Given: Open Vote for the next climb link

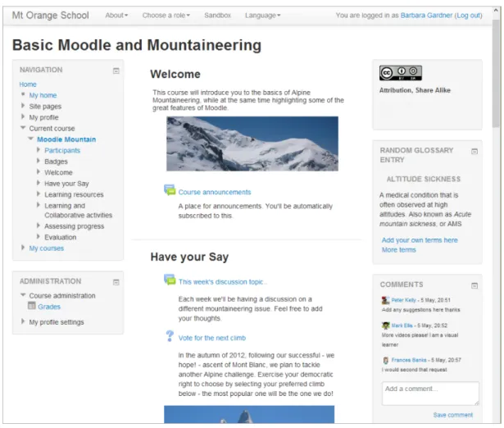Looking at the screenshot, I should coord(211,338).
